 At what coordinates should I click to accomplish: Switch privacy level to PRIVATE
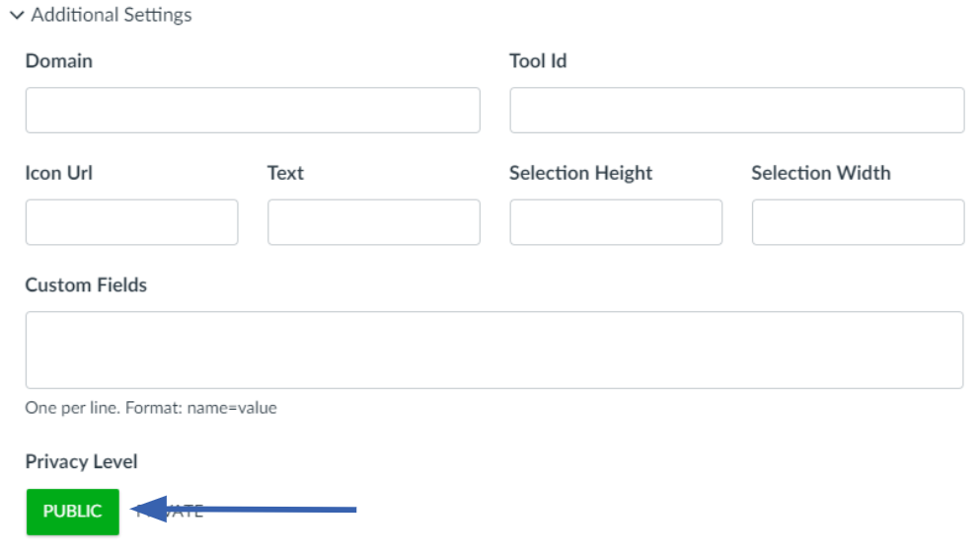[170, 512]
